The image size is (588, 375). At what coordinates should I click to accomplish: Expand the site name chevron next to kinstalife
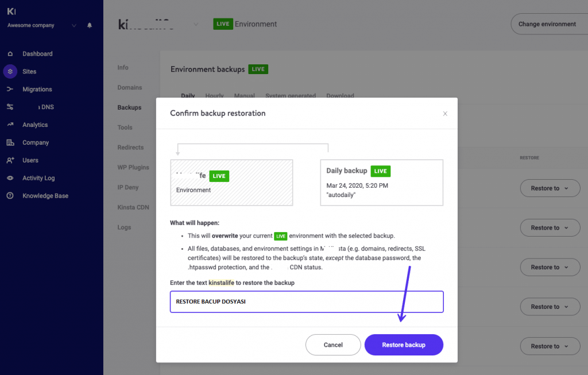click(195, 24)
